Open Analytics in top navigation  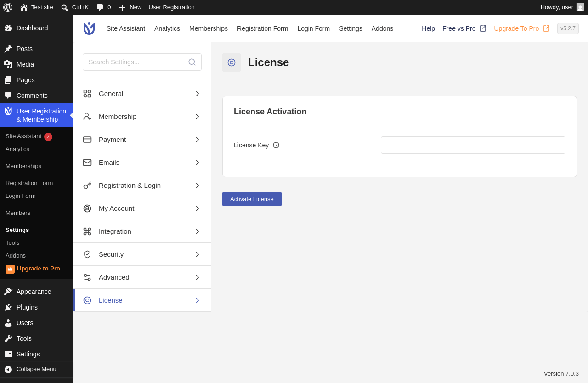167,28
